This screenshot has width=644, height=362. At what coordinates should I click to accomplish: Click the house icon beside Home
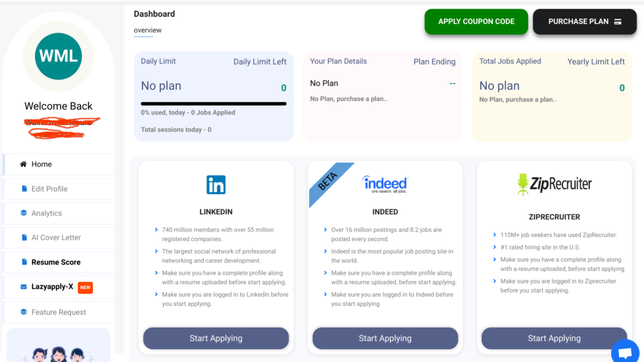tap(23, 164)
